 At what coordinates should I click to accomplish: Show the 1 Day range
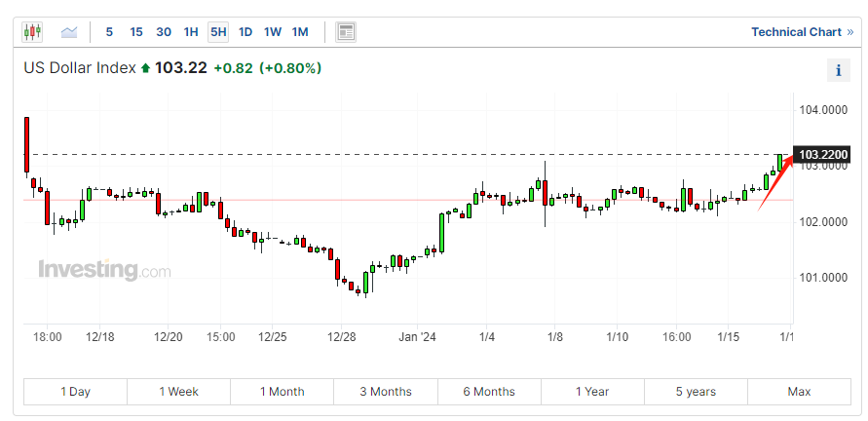click(75, 392)
